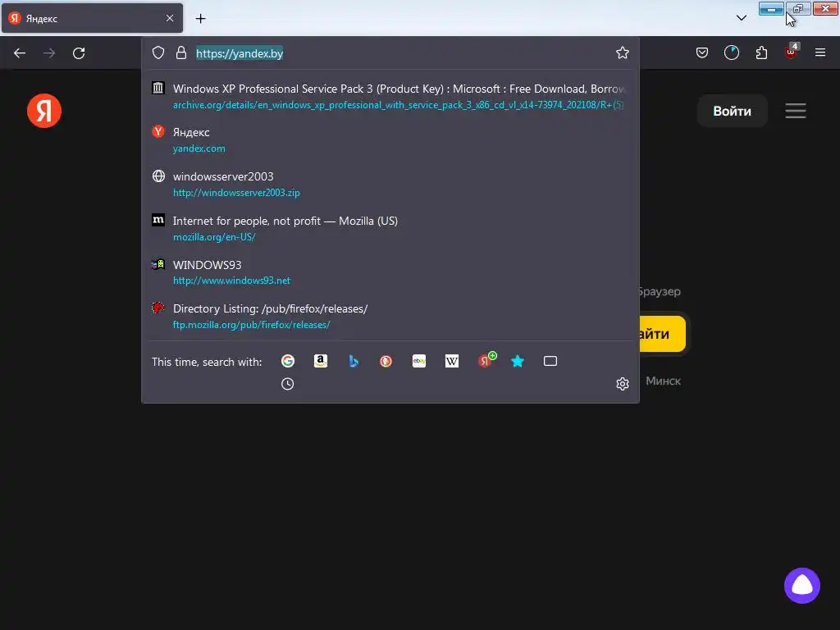Open the windowsserver2003 suggestion

[390, 184]
